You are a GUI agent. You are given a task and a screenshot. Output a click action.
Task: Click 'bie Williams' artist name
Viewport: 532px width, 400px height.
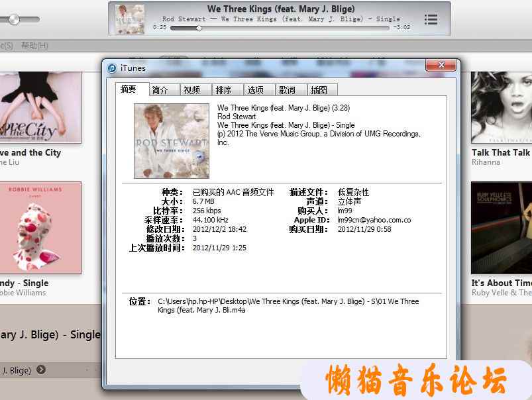[x=23, y=293]
